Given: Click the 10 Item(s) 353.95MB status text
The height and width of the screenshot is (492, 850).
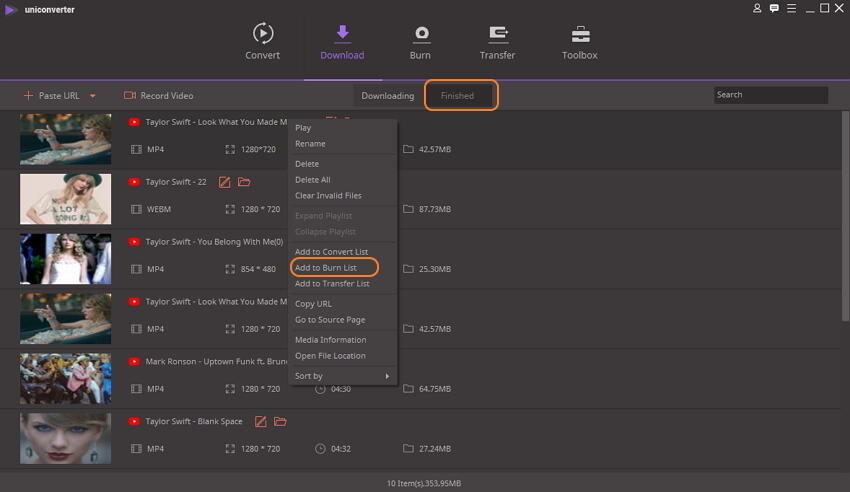Looking at the screenshot, I should (x=424, y=483).
